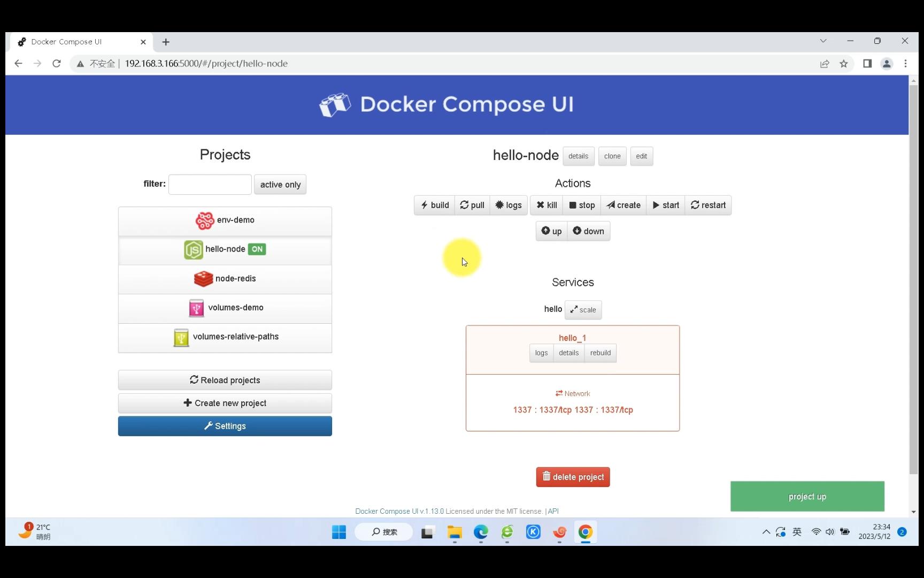924x578 pixels.
Task: Click the hello-node Node.js logo icon
Action: 194,250
